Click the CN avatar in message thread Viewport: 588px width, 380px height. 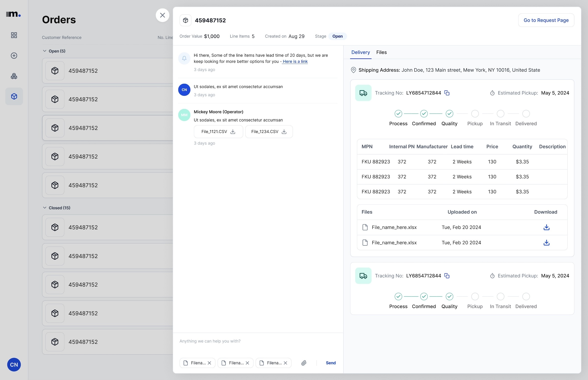(184, 90)
